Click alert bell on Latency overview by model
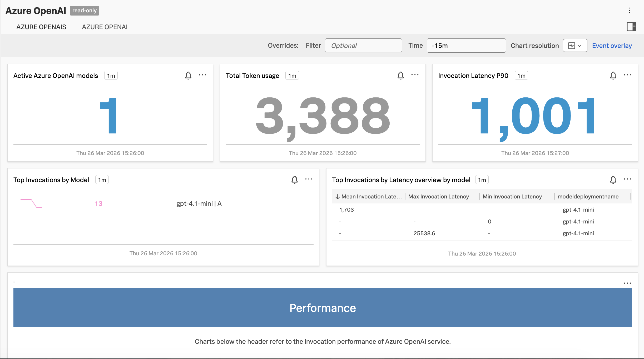 tap(613, 180)
